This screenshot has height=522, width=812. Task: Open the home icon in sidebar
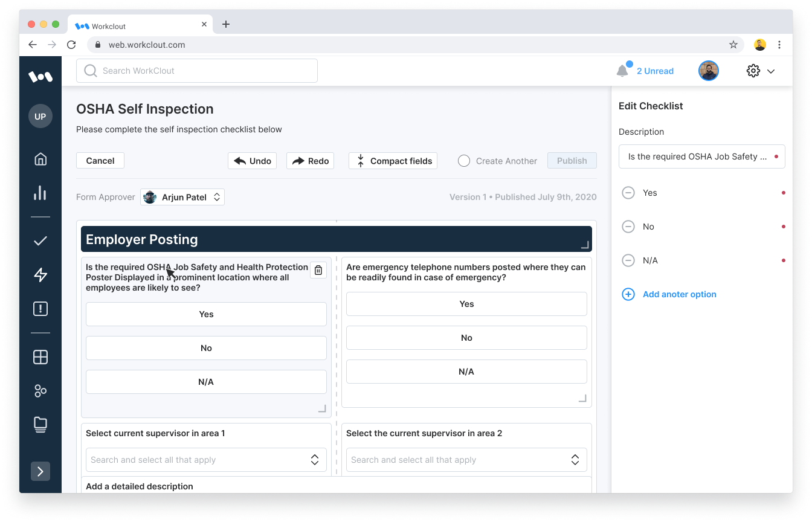40,159
